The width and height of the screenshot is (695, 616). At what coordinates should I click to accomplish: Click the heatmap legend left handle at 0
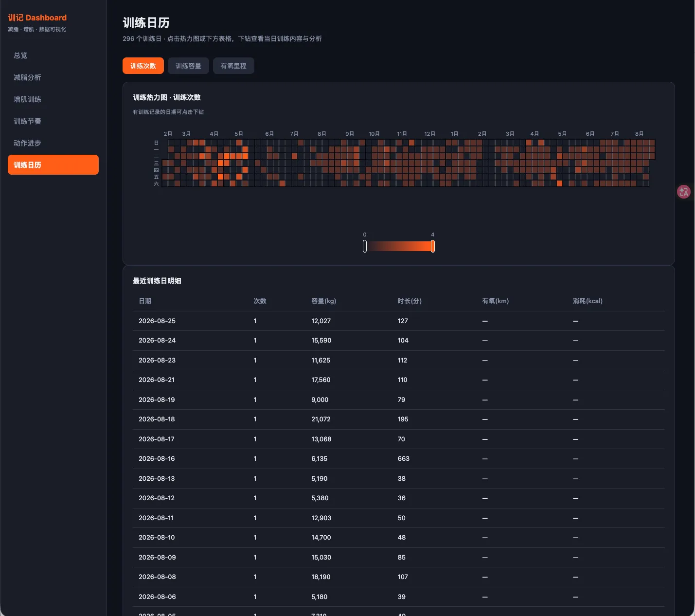(365, 246)
